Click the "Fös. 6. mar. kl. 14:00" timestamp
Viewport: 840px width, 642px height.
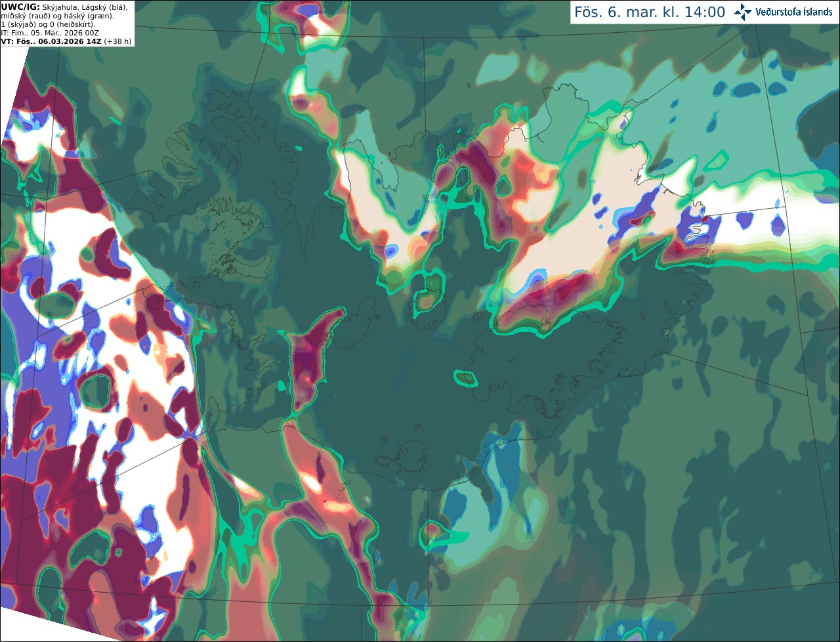click(x=650, y=12)
